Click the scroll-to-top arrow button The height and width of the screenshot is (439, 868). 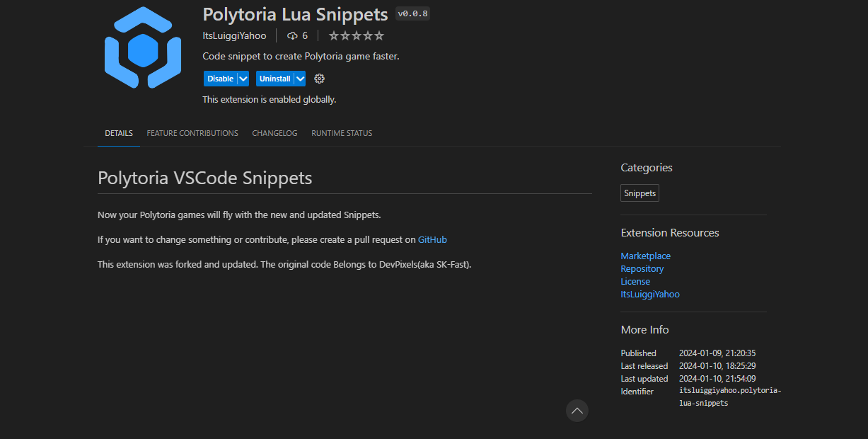(577, 411)
